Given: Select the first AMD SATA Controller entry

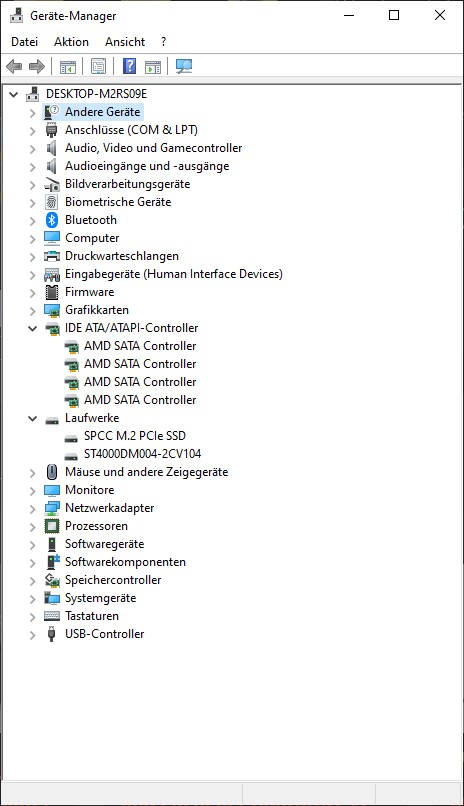Looking at the screenshot, I should [x=140, y=346].
